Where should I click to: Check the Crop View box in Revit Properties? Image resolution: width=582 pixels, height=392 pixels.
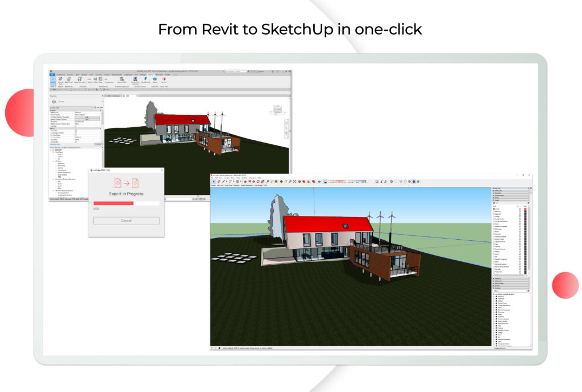[76, 131]
